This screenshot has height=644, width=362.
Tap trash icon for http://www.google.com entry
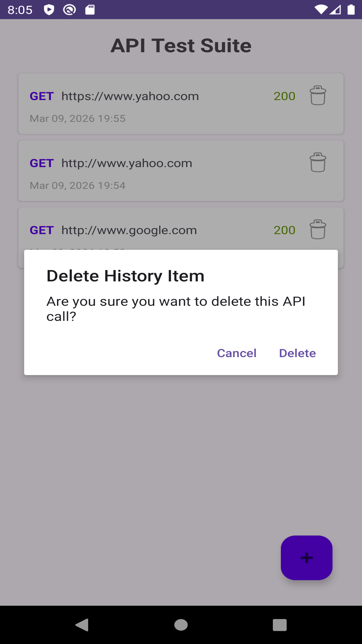pos(317,230)
